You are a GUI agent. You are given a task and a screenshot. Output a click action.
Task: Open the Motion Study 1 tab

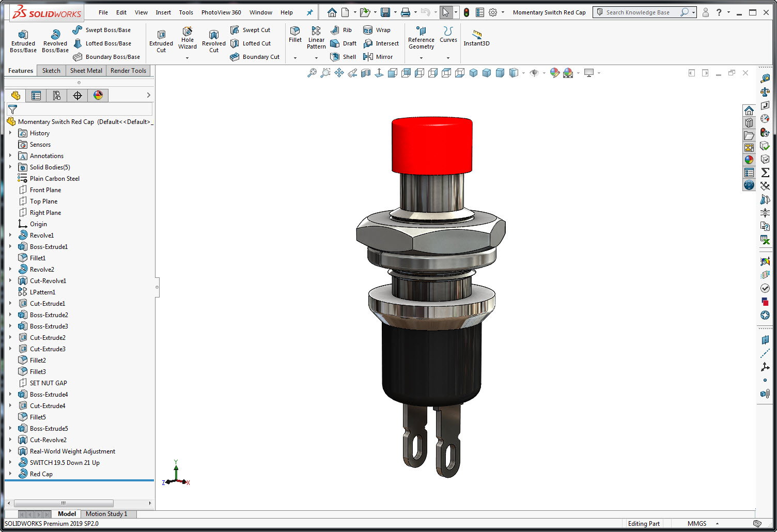pyautogui.click(x=106, y=514)
